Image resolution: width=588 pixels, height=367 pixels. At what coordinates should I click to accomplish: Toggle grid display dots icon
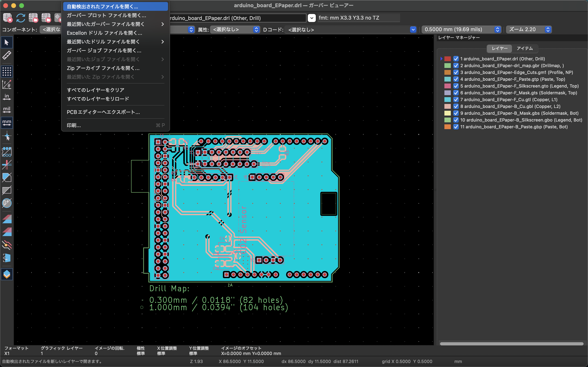click(7, 71)
